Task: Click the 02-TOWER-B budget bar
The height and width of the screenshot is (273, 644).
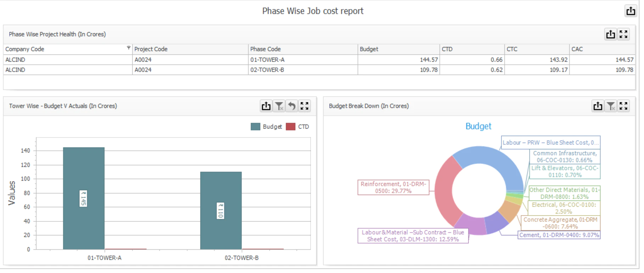Action: click(x=221, y=211)
